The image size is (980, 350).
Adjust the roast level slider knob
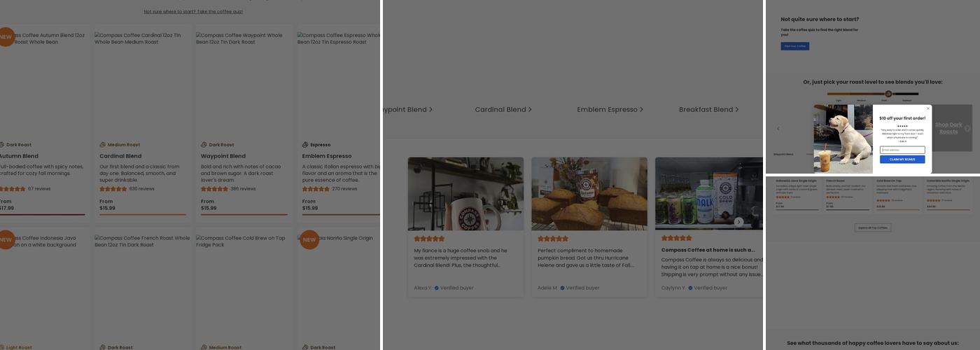888,94
